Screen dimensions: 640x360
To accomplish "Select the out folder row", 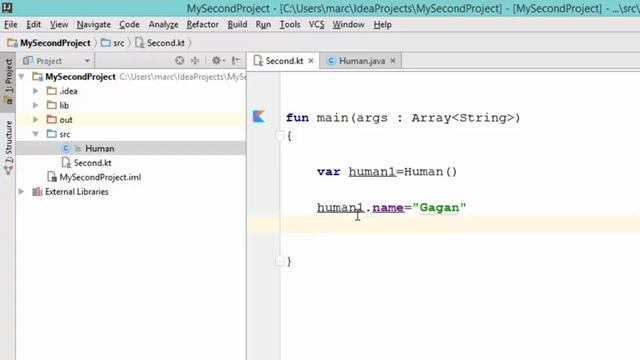I will [131, 120].
